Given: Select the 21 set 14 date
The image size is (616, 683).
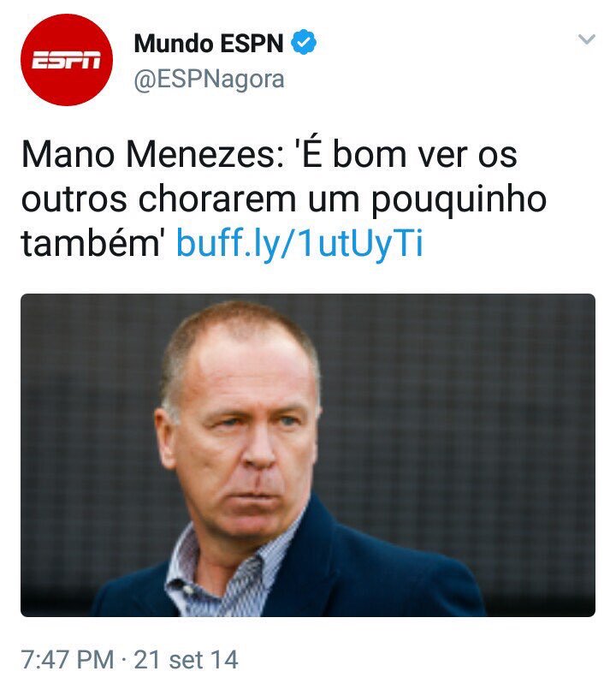Looking at the screenshot, I should [186, 660].
